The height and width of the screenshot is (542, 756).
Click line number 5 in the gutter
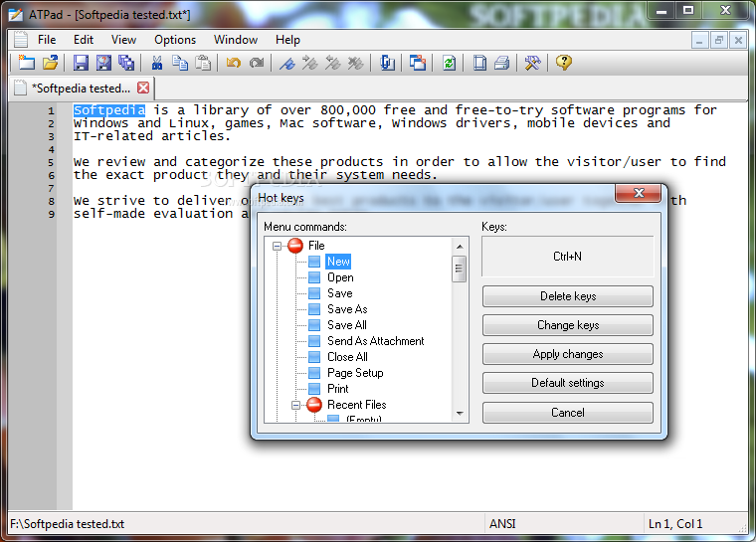point(51,162)
